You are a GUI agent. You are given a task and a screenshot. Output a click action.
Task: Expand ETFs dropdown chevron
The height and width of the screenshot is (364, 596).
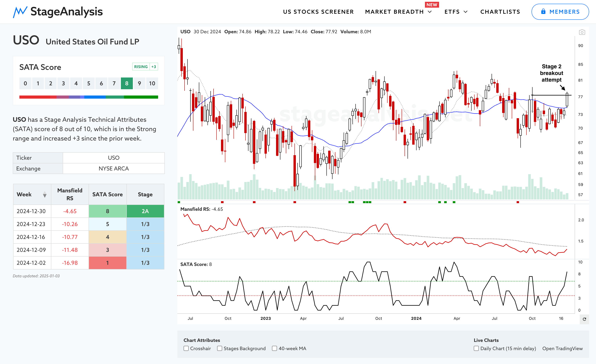[x=466, y=12]
